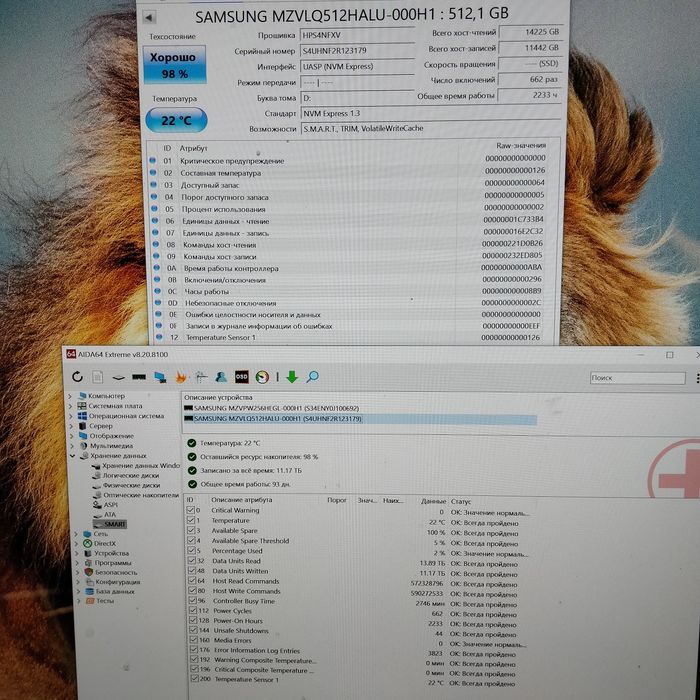This screenshot has width=700, height=700.
Task: Launch the disk benchmark toolbar icon
Action: [118, 378]
